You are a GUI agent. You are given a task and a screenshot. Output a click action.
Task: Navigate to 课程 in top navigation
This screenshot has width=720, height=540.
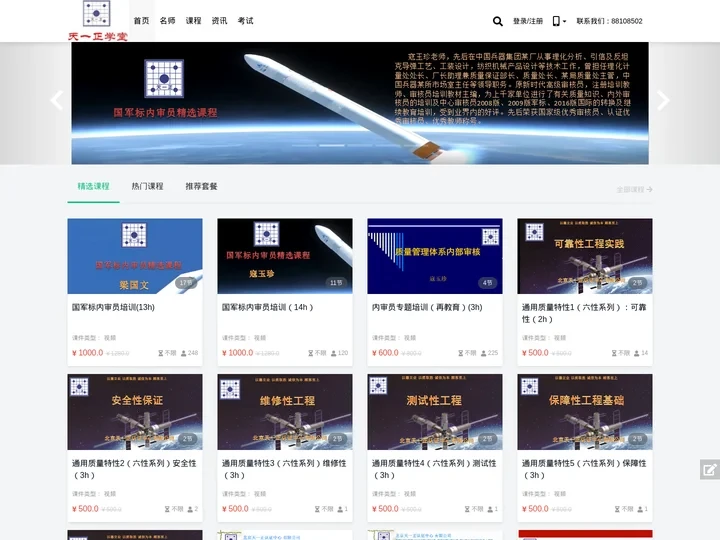coord(193,21)
